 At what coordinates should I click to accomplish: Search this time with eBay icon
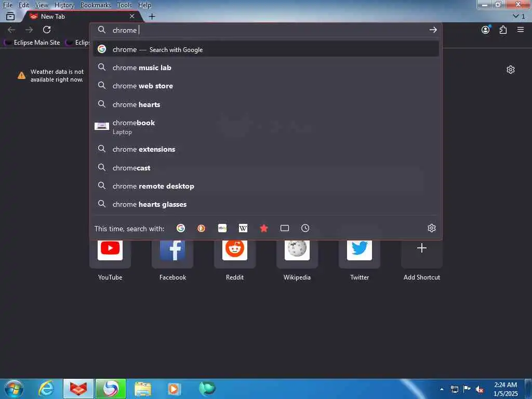[x=222, y=229]
